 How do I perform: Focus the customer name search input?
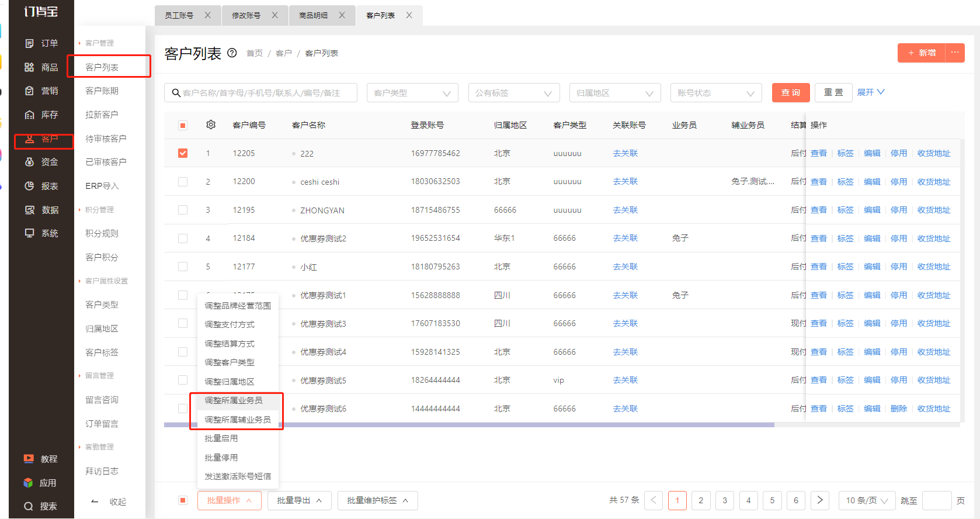pos(261,93)
